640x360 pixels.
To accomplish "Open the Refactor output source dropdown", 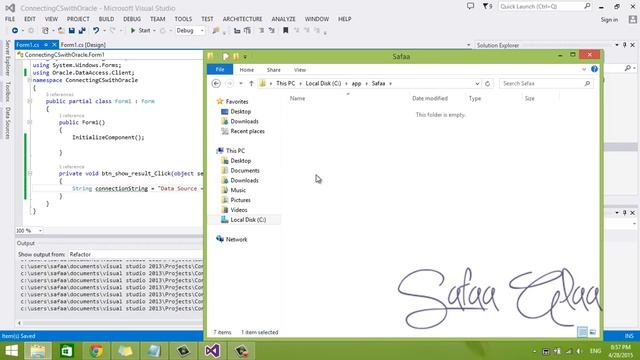I will 136,254.
